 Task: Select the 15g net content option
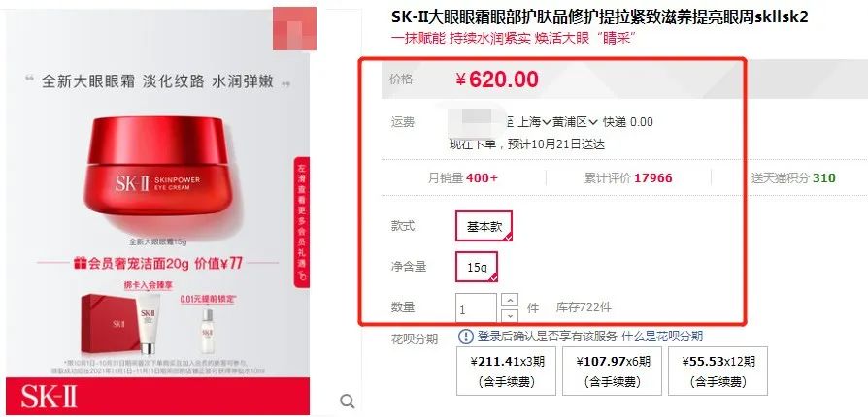click(477, 267)
